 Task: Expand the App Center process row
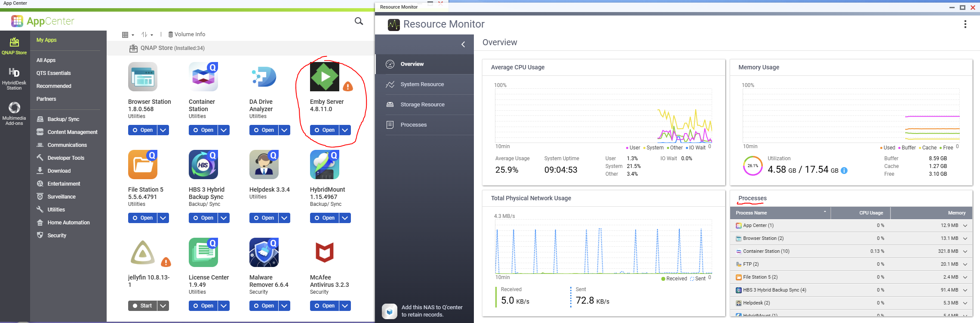[965, 226]
